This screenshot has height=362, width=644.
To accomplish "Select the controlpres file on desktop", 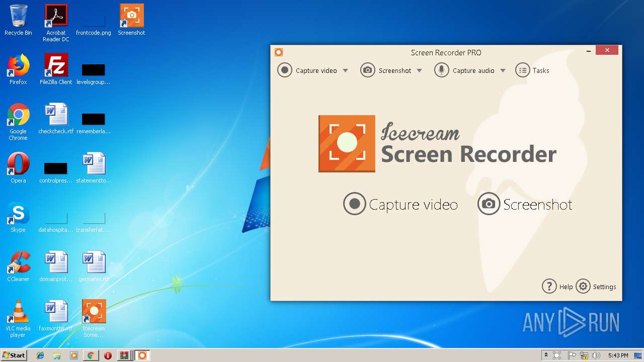I will (x=56, y=172).
